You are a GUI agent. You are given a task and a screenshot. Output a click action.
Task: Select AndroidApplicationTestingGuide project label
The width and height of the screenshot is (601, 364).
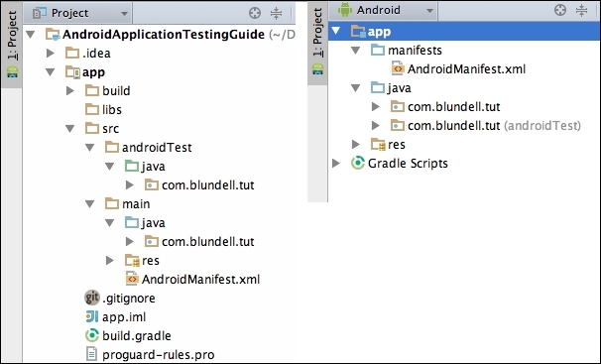point(164,35)
